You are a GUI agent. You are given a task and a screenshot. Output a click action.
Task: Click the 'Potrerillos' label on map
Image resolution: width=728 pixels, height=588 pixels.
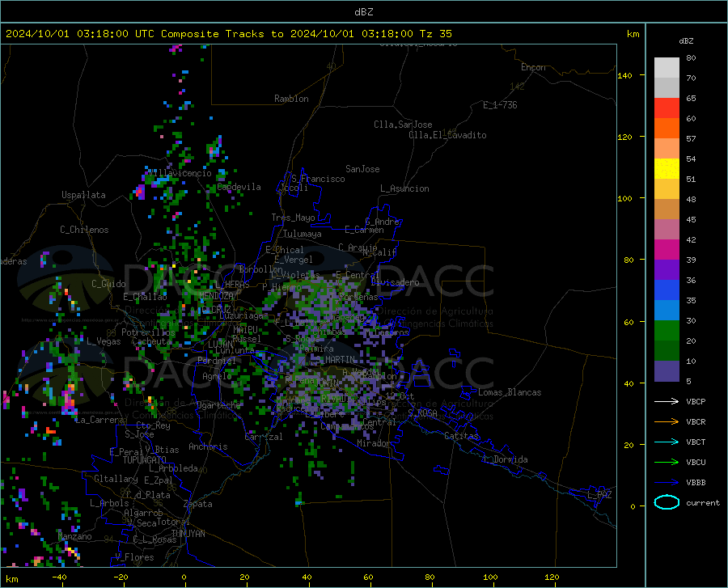(x=148, y=332)
